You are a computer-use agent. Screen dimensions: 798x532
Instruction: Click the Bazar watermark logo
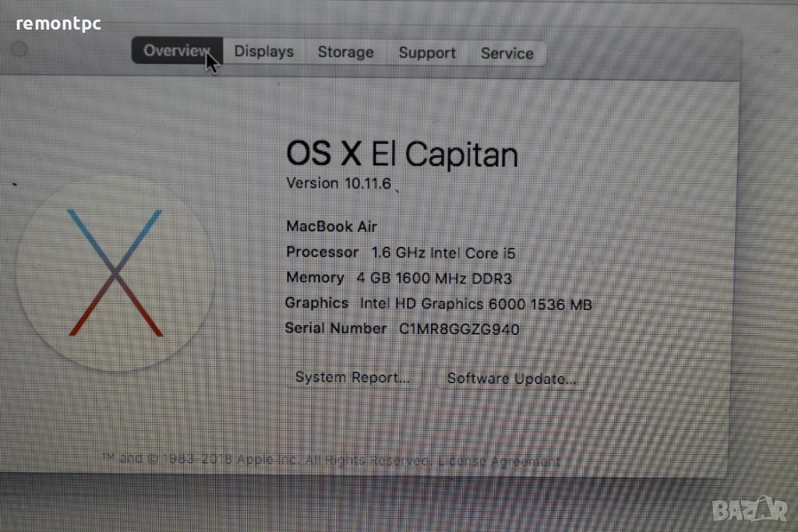pyautogui.click(x=749, y=509)
